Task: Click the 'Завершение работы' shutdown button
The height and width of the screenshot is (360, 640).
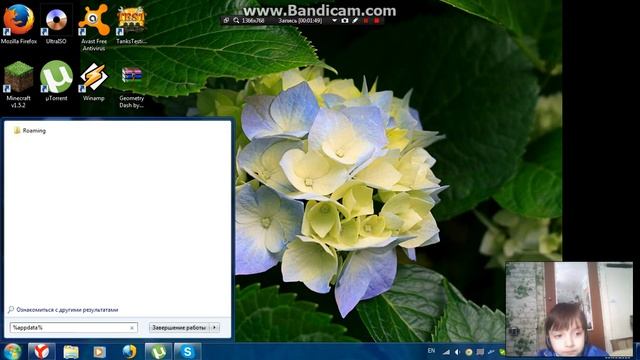Action: tap(179, 327)
